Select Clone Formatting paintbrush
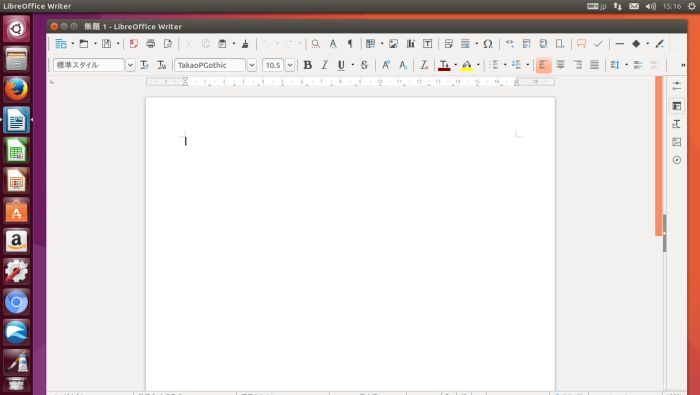This screenshot has width=700, height=395. pos(245,44)
